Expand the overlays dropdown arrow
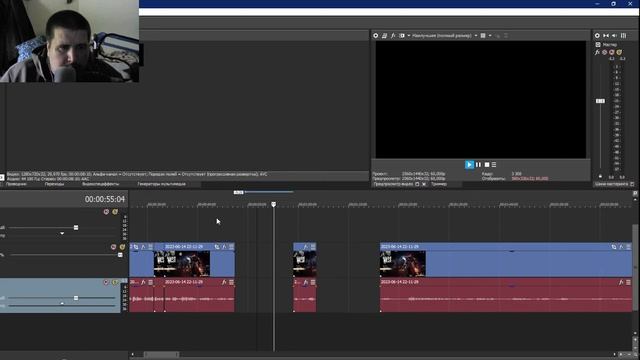The height and width of the screenshot is (360, 640). click(x=490, y=36)
